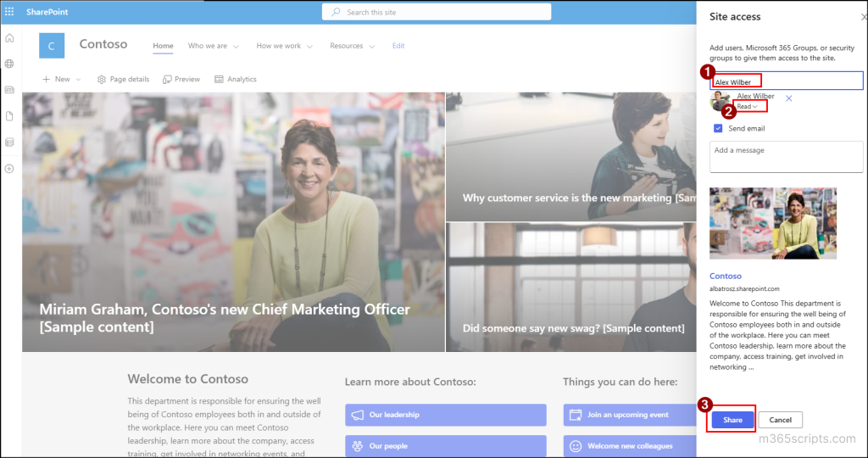Image resolution: width=868 pixels, height=458 pixels.
Task: Click the people icon on Our people
Action: pos(358,446)
